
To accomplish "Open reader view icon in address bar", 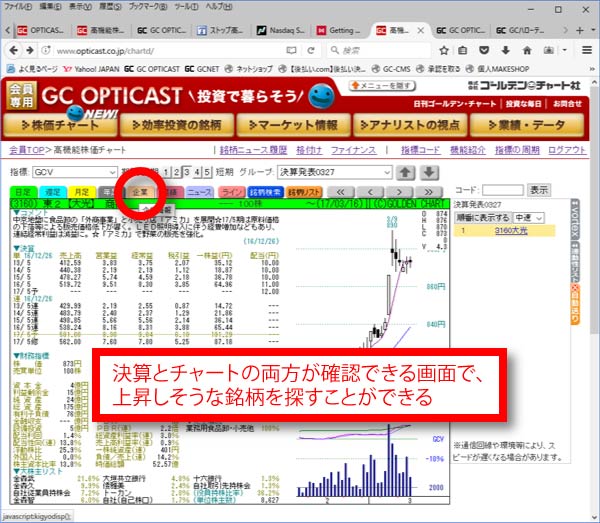I will coord(292,50).
